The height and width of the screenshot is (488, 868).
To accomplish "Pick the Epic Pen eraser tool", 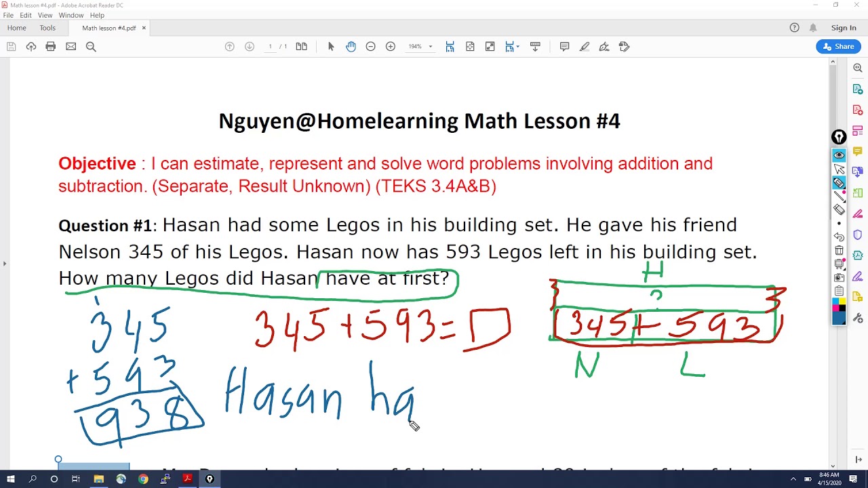I will click(x=839, y=210).
